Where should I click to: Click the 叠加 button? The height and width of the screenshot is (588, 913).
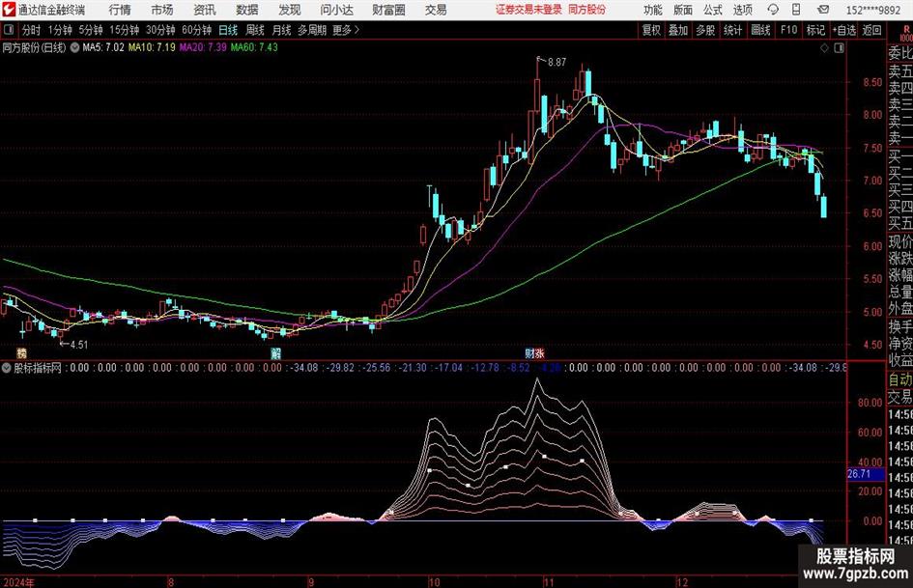(x=678, y=30)
